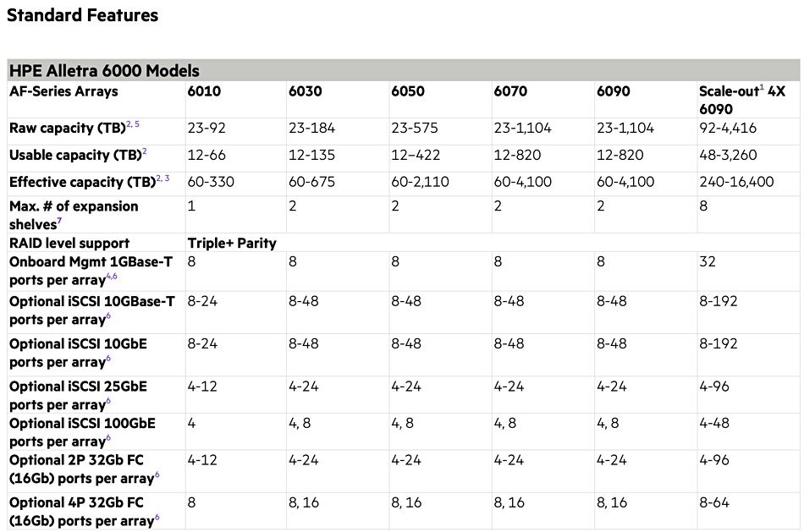The height and width of the screenshot is (532, 804).
Task: Open footnote 4,6 on Onboard Mgmt ports
Action: pyautogui.click(x=111, y=277)
